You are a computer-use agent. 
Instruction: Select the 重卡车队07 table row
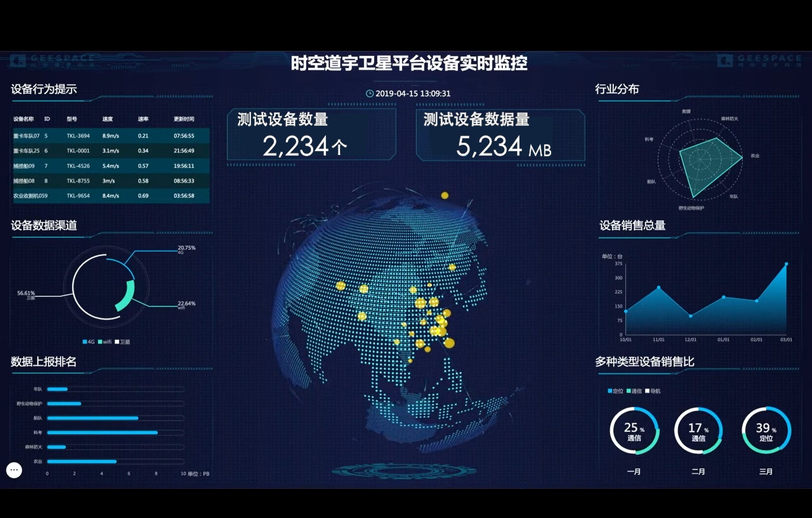111,136
